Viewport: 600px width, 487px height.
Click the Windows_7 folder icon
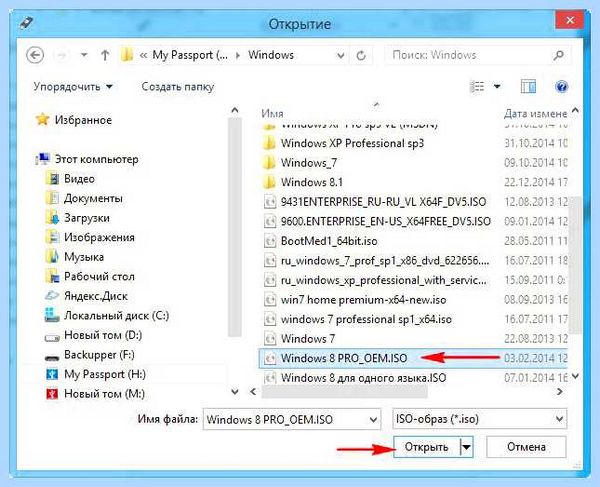click(269, 163)
